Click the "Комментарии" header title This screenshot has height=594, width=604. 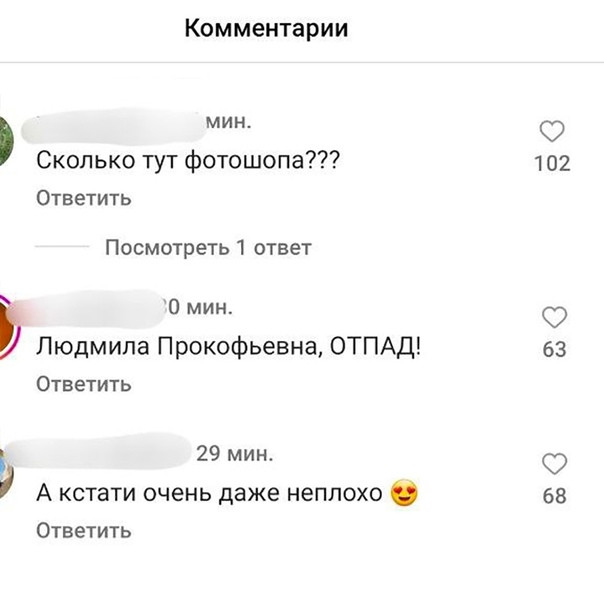(267, 29)
